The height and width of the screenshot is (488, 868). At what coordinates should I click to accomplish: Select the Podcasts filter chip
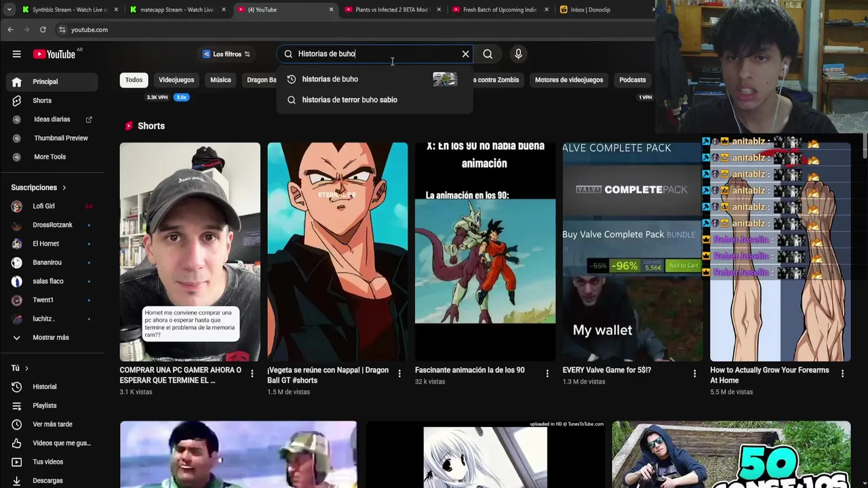click(x=632, y=80)
